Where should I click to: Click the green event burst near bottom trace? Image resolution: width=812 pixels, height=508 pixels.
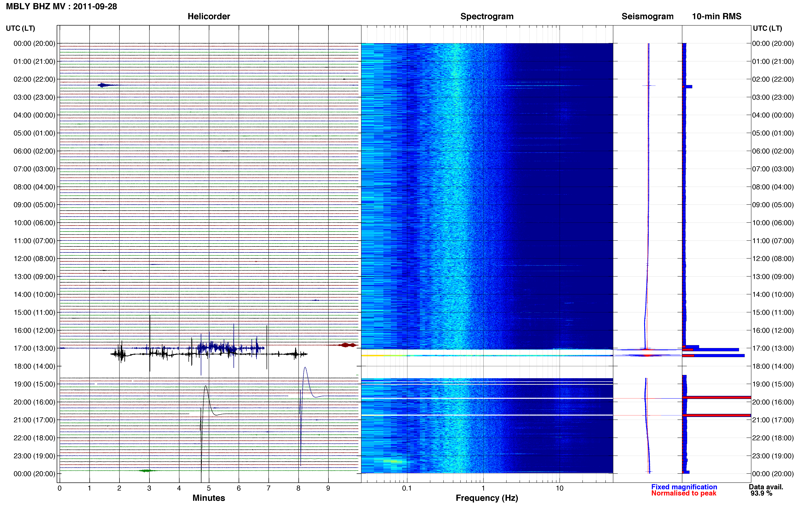tap(147, 471)
